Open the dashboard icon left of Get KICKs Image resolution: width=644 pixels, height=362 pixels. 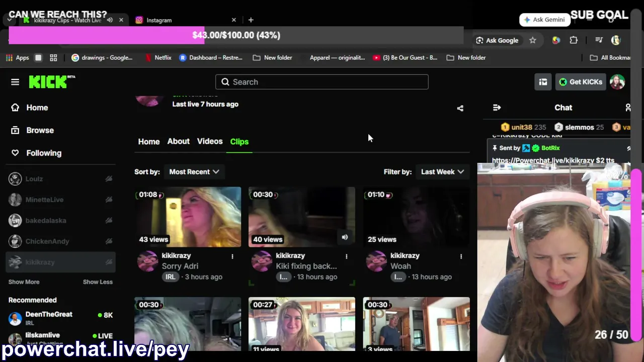[543, 82]
